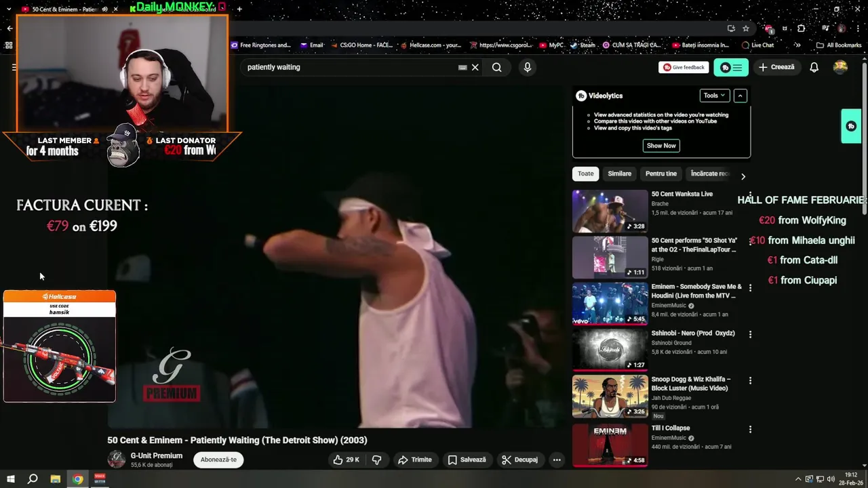Open options for Till I Collapse video

[x=750, y=429]
